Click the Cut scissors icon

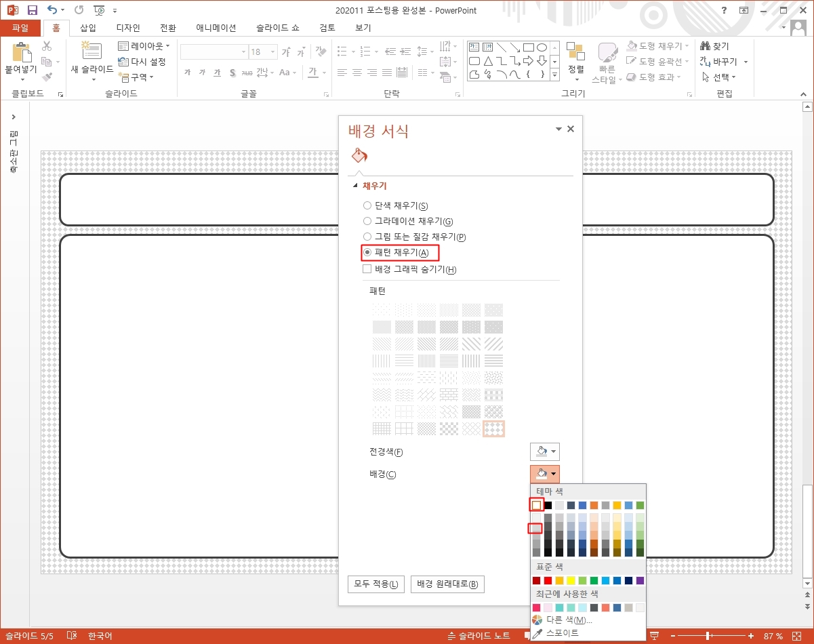47,46
